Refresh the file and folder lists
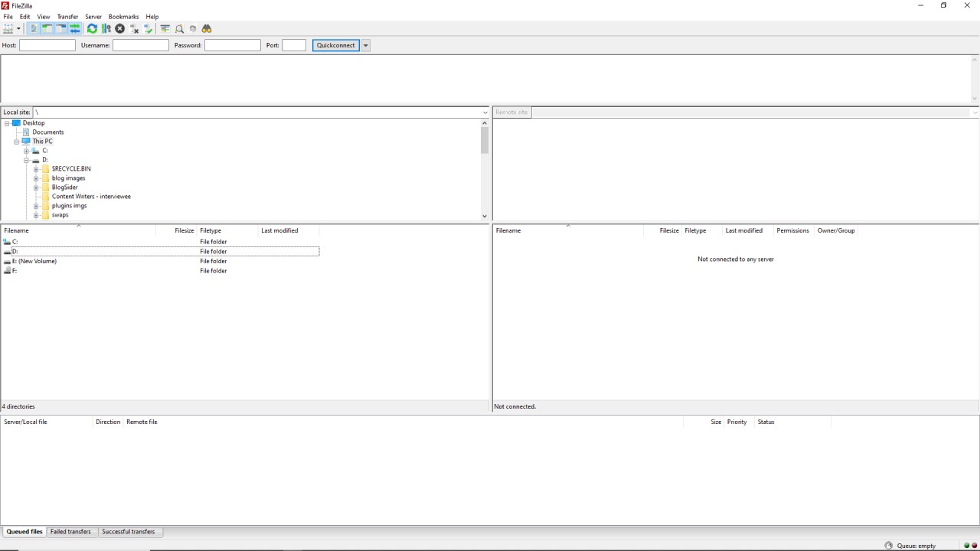 pyautogui.click(x=92, y=28)
